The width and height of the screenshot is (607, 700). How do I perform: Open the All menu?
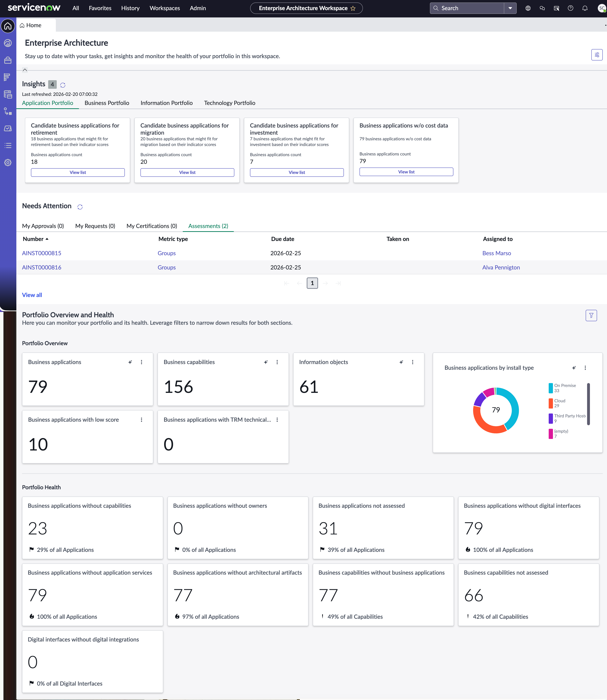(76, 8)
